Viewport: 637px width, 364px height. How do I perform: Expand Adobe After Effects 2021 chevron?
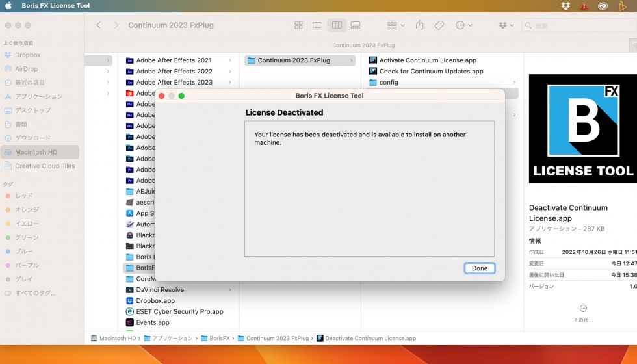click(230, 60)
